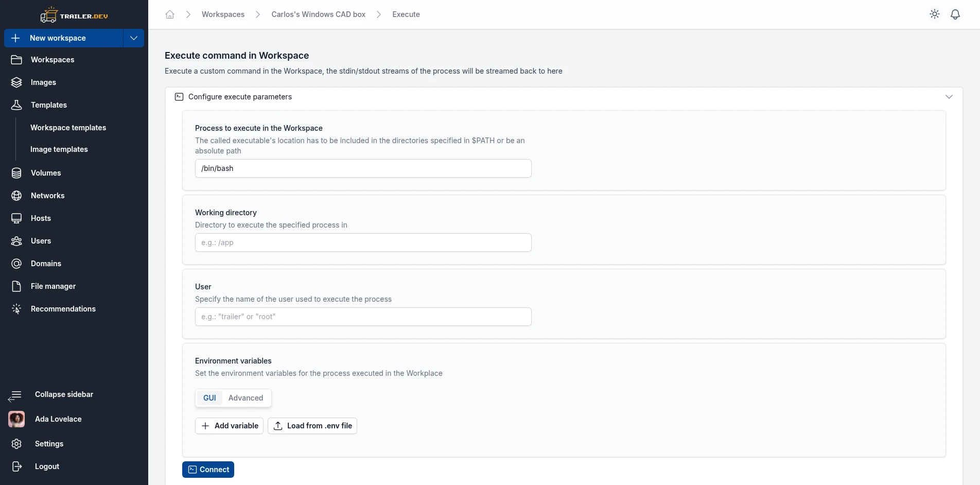The height and width of the screenshot is (485, 980).
Task: Click Collapse sidebar label
Action: pos(64,394)
